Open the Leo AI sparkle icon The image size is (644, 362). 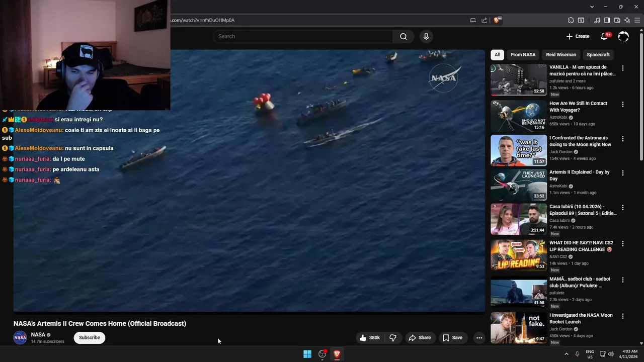627,20
